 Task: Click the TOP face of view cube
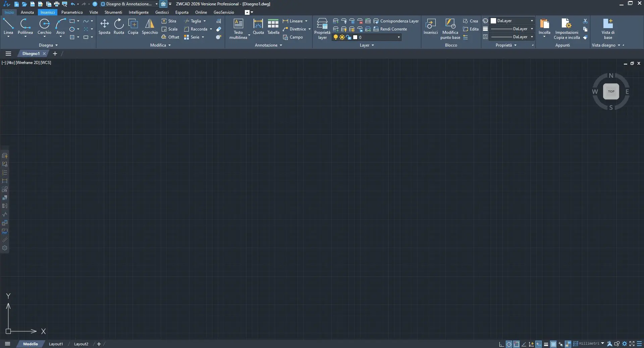pyautogui.click(x=611, y=91)
